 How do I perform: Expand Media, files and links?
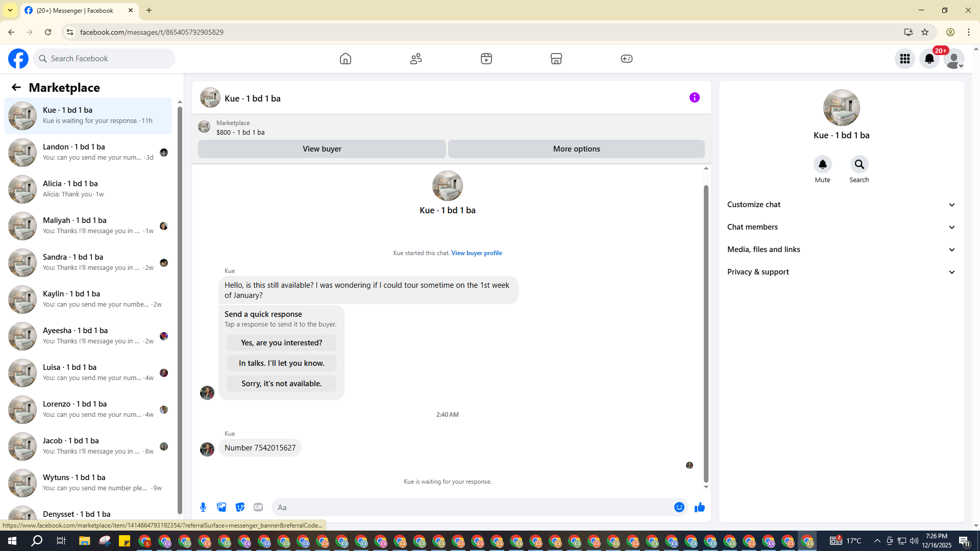pyautogui.click(x=842, y=249)
